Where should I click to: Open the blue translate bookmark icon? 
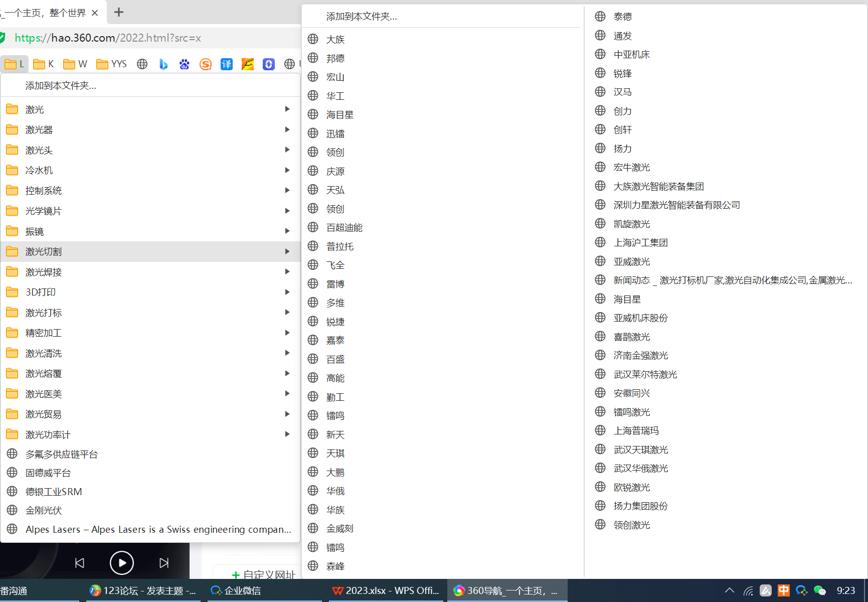[x=227, y=64]
